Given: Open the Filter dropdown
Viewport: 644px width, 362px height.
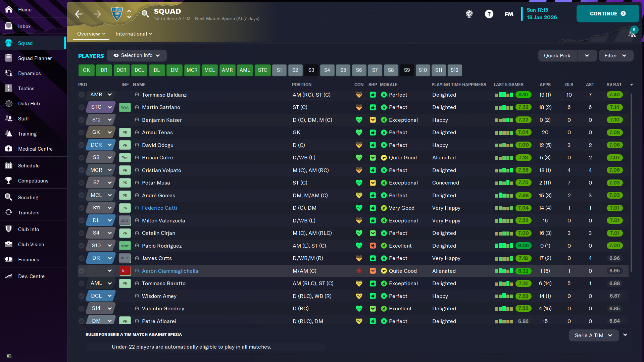Looking at the screenshot, I should 615,56.
